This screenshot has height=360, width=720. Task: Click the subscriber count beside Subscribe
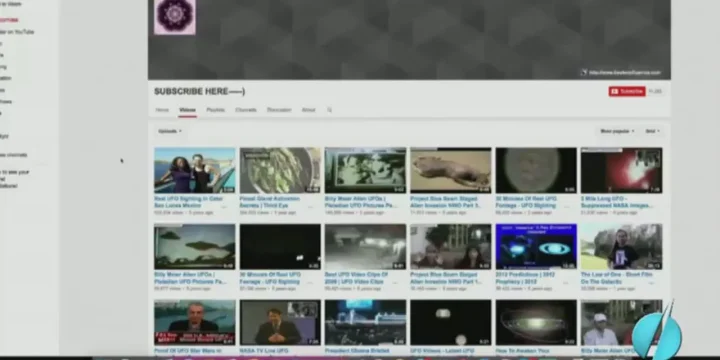[x=655, y=91]
